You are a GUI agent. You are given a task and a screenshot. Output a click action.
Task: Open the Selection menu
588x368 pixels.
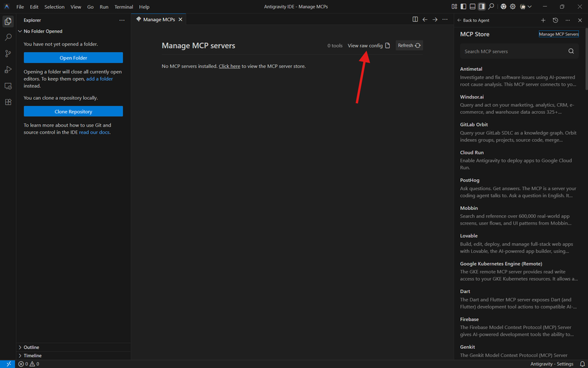[x=54, y=7]
